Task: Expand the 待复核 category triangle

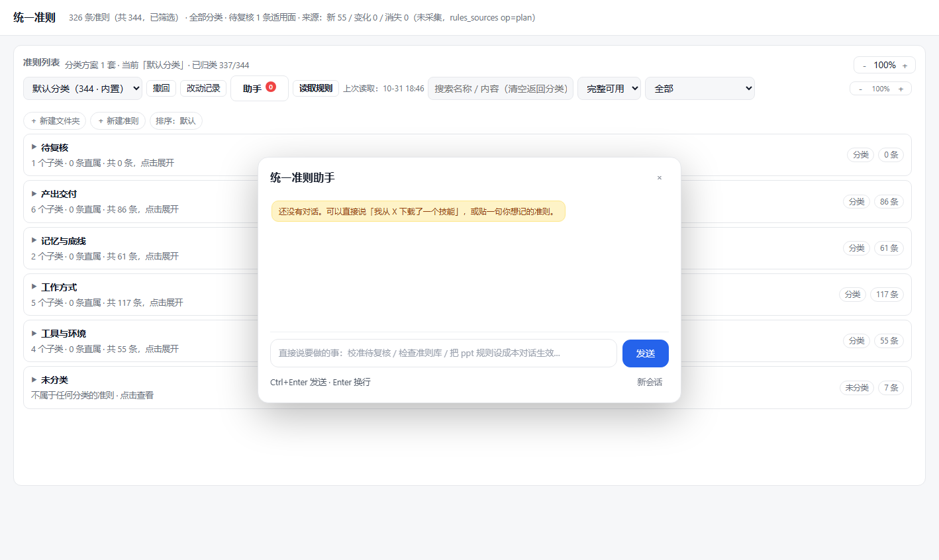Action: click(x=34, y=147)
